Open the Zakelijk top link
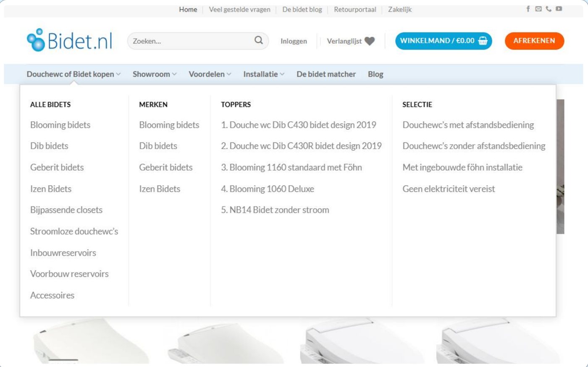This screenshot has width=588, height=367. click(x=400, y=9)
